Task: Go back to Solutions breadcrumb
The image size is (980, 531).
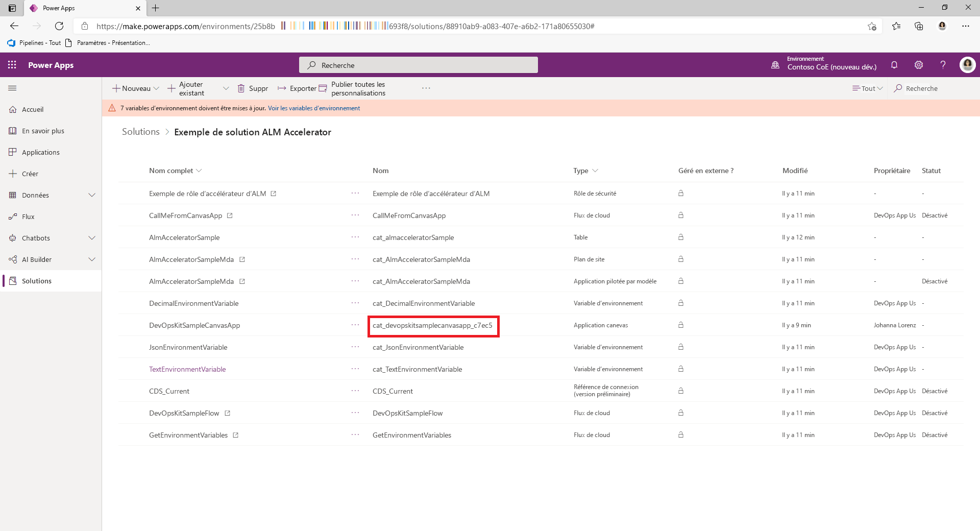Action: 141,132
